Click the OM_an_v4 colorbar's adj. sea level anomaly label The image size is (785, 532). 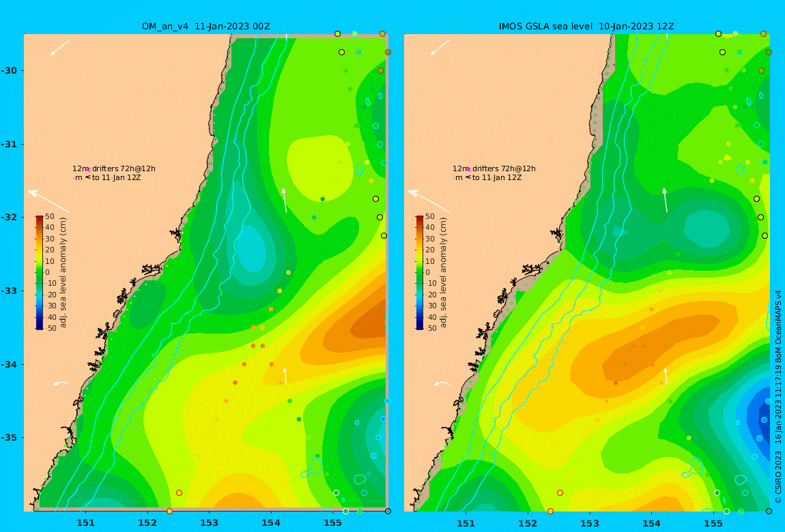tap(63, 273)
